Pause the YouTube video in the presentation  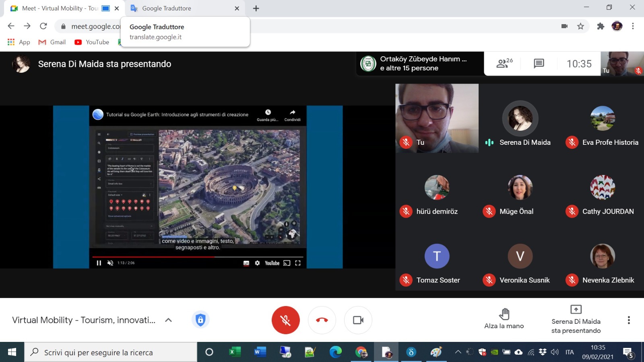tap(99, 263)
